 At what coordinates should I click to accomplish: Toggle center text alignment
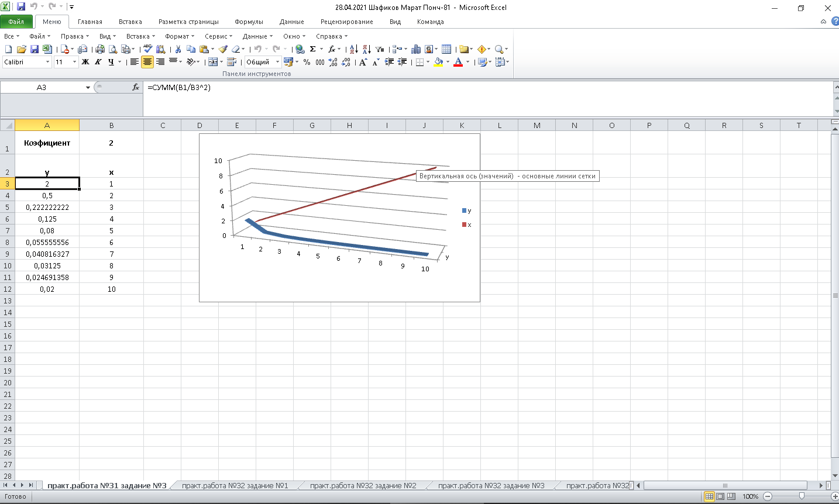pos(147,62)
